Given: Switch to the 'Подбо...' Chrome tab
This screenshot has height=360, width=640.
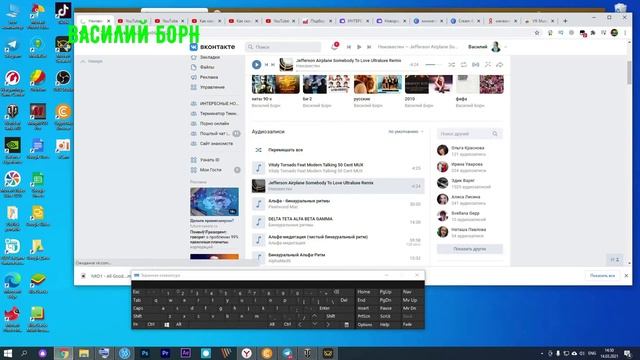Looking at the screenshot, I should 318,21.
